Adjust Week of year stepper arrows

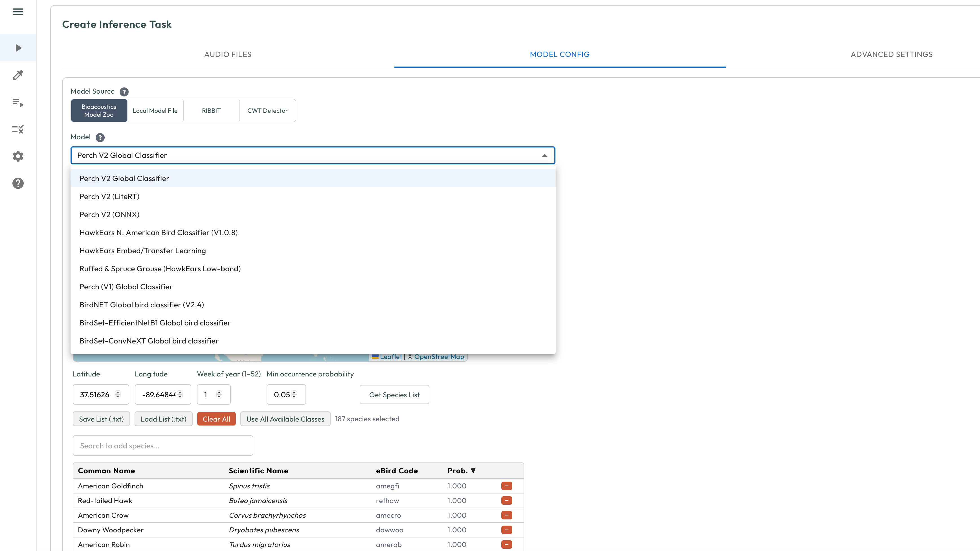[219, 395]
